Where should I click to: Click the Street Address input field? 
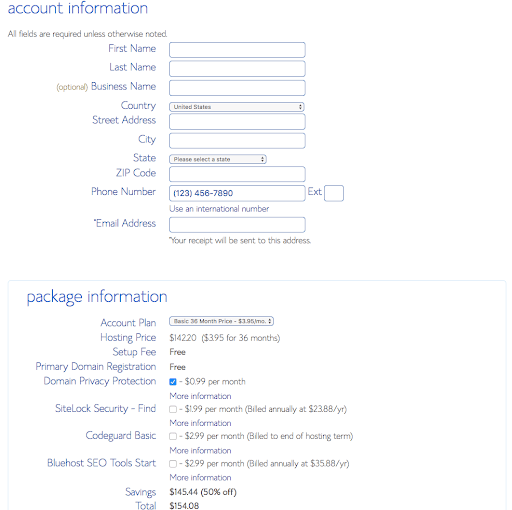coord(237,122)
